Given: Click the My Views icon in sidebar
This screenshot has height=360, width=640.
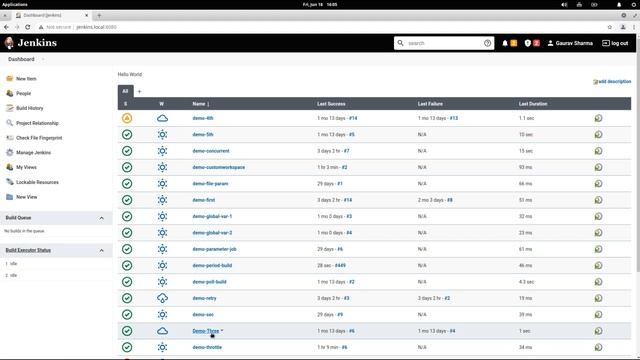Looking at the screenshot, I should point(10,167).
